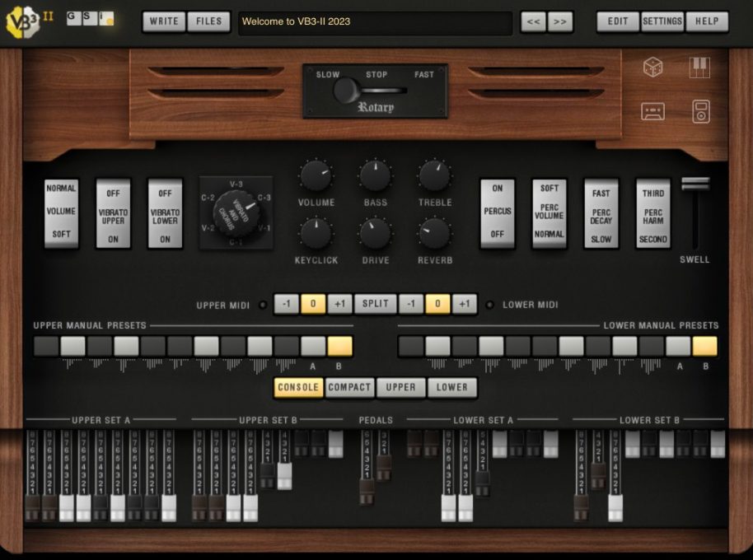Open the cassette tape recorder icon

(x=652, y=110)
